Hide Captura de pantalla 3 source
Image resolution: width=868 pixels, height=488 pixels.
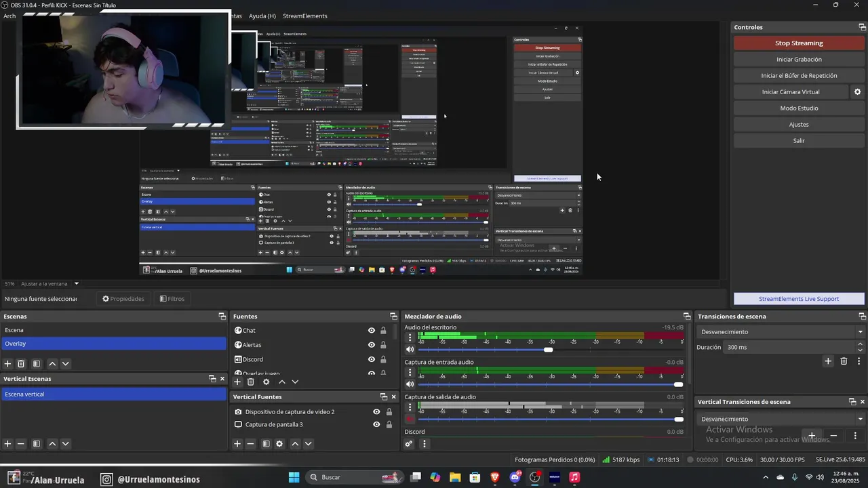pos(376,424)
